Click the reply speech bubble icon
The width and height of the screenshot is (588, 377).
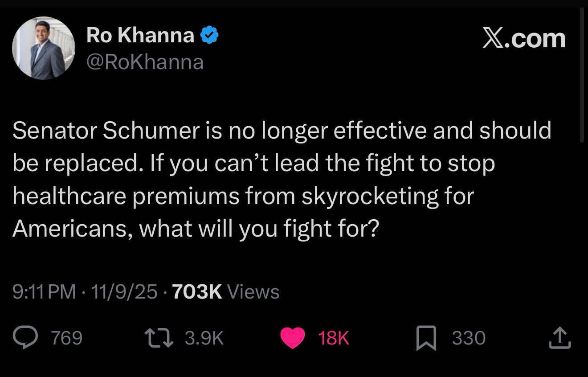[x=26, y=338]
